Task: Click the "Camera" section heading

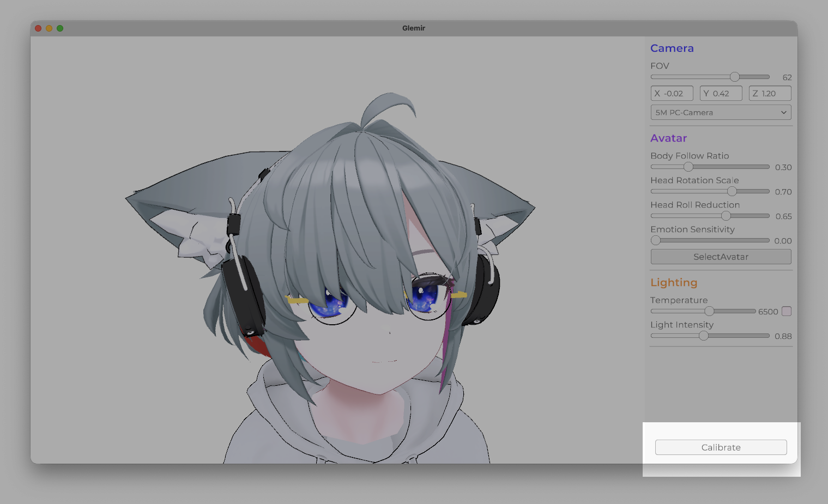Action: (672, 48)
